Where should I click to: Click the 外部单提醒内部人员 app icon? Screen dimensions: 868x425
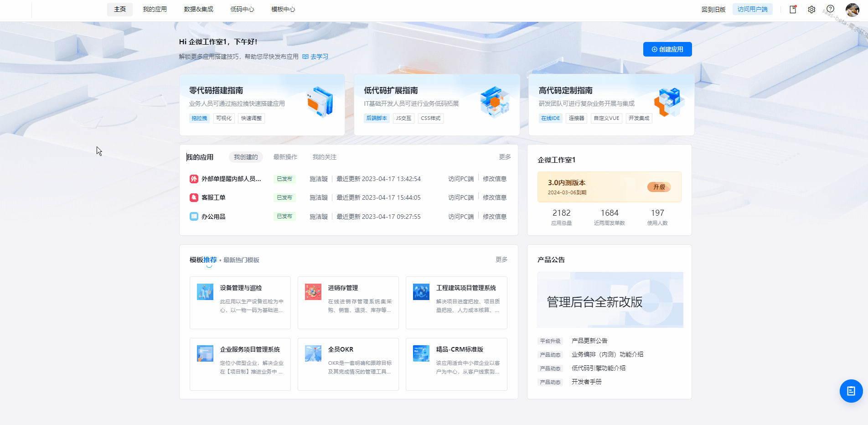[x=194, y=179]
